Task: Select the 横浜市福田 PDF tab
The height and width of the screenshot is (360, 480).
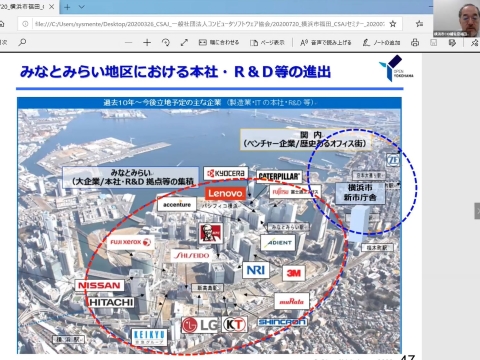Action: (22, 7)
